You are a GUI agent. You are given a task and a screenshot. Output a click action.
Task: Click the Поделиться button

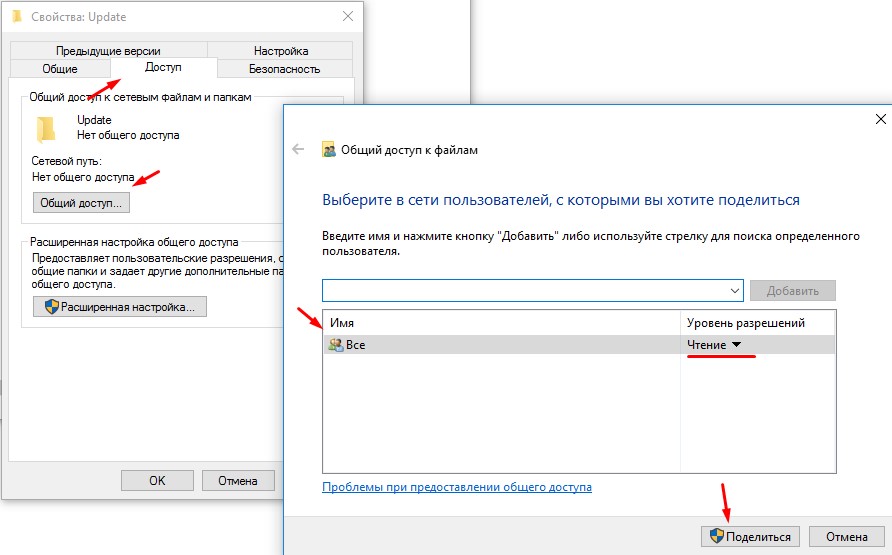[x=750, y=536]
